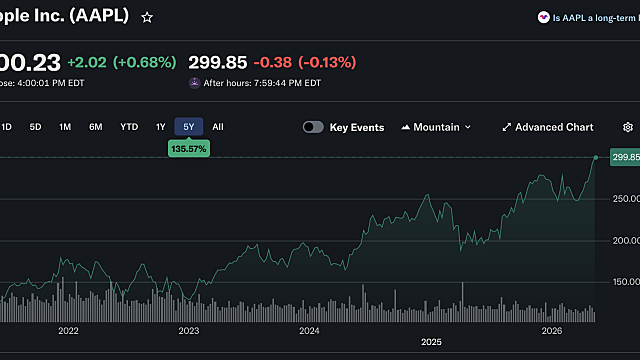640x360 pixels.
Task: Open chart settings gear icon
Action: [628, 127]
